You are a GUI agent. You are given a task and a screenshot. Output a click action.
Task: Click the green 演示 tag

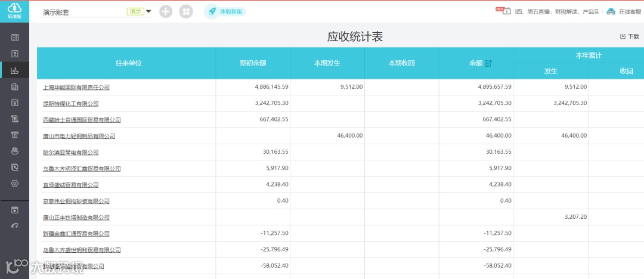(135, 11)
